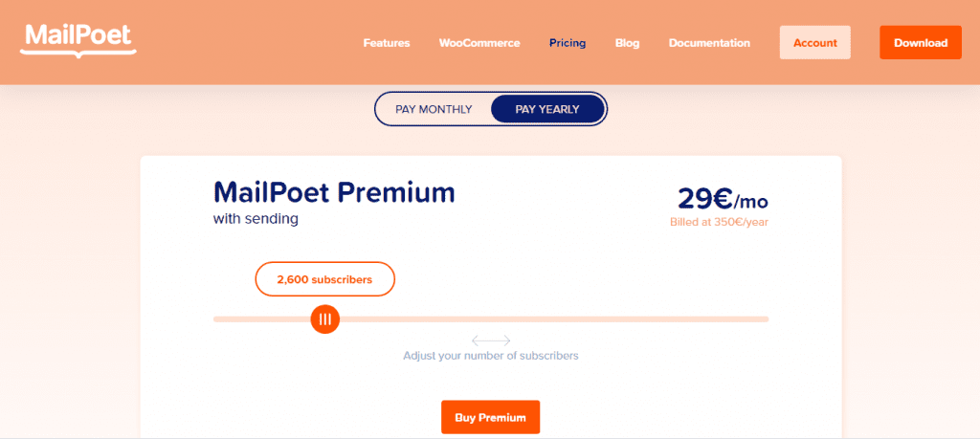Viewport: 980px width, 439px height.
Task: Switch billing to Pay Monthly
Action: coord(434,109)
